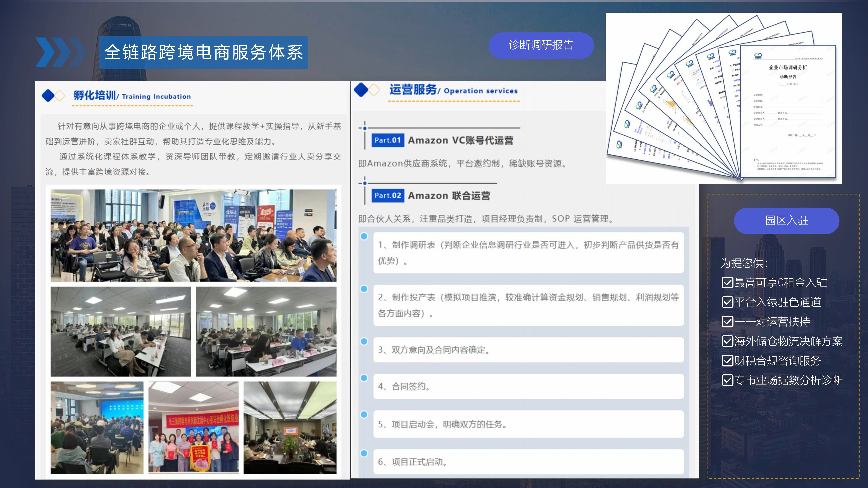Viewport: 868px width, 488px height.
Task: Click the bullet dot beside 3、双方意向及合同内容确定
Action: pyautogui.click(x=364, y=341)
